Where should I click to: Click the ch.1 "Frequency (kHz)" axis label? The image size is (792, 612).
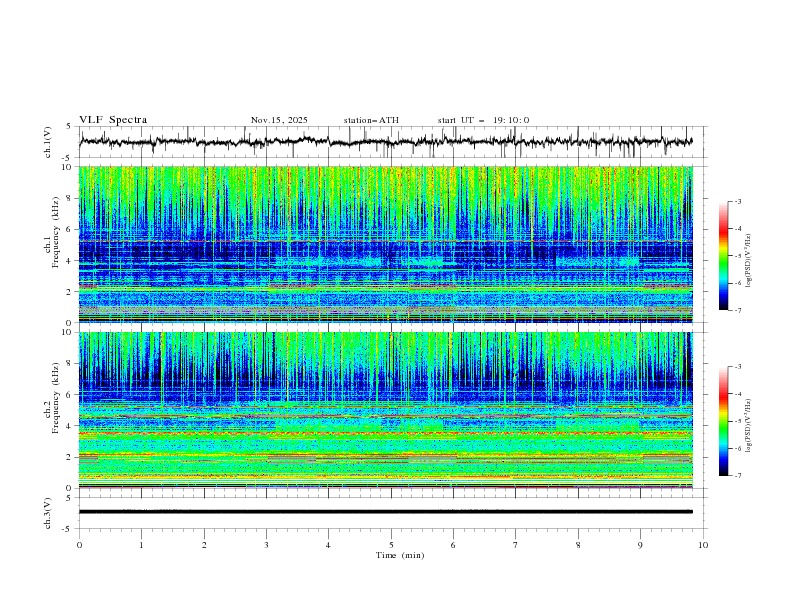pos(55,230)
